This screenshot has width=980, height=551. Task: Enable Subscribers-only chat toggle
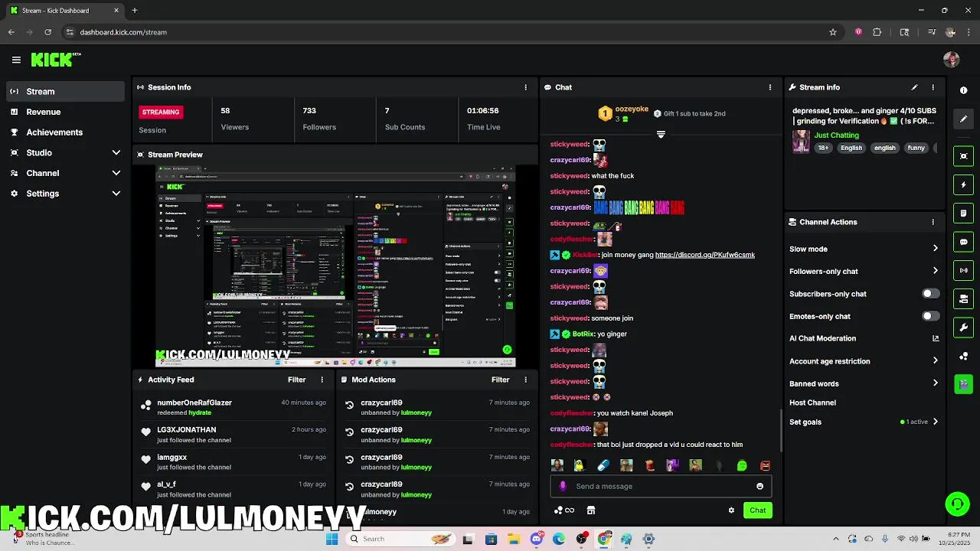click(930, 294)
